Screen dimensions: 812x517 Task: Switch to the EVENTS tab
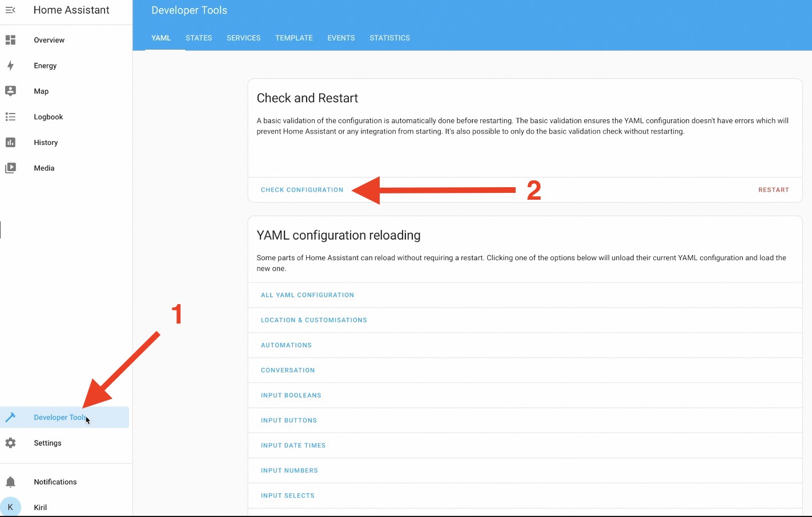(x=341, y=38)
